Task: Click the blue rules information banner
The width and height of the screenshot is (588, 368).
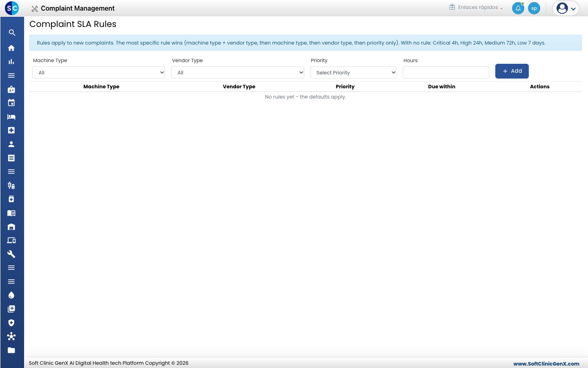Action: [305, 43]
